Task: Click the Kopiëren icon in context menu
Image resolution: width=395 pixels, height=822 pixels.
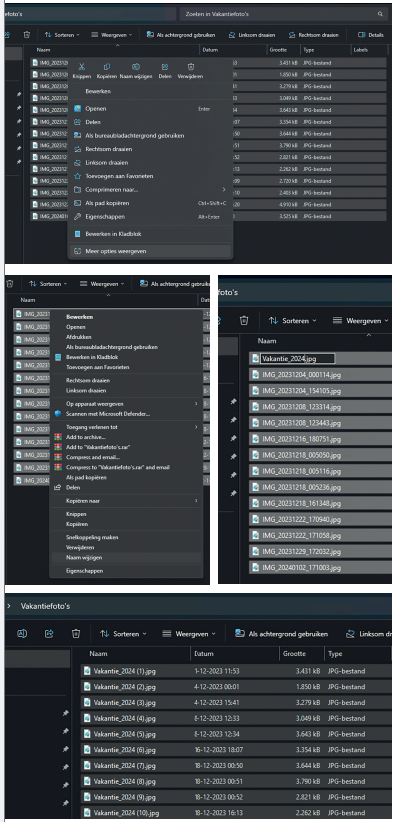Action: click(107, 67)
